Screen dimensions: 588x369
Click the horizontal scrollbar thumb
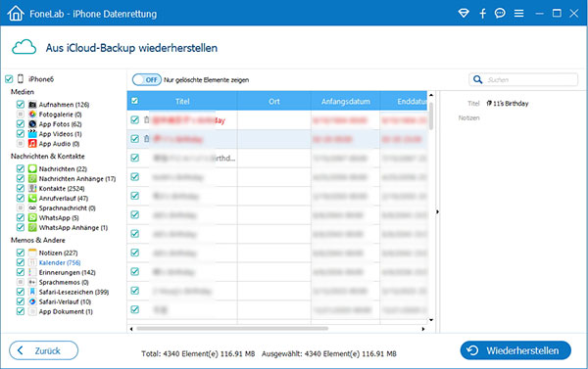[232, 329]
